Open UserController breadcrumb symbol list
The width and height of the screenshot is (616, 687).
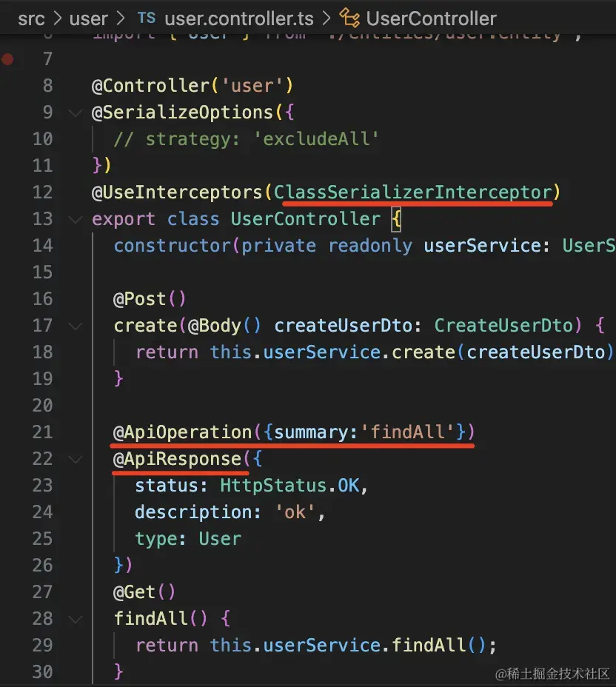[x=431, y=19]
